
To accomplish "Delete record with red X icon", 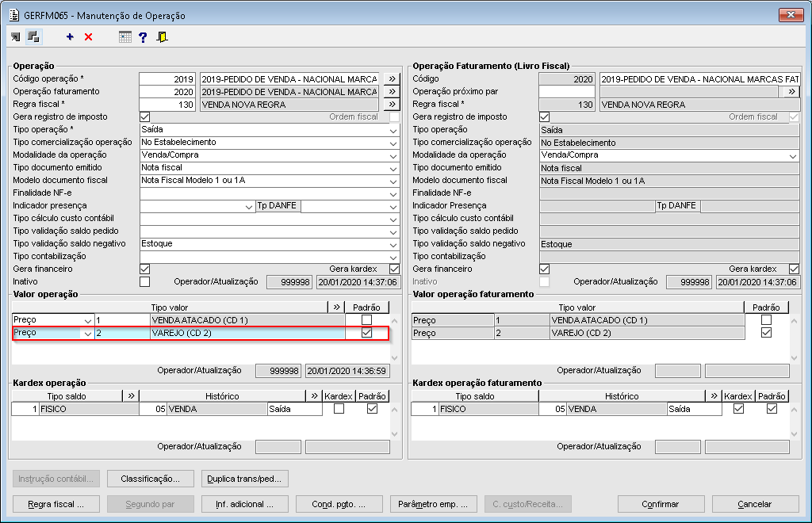I will (89, 36).
